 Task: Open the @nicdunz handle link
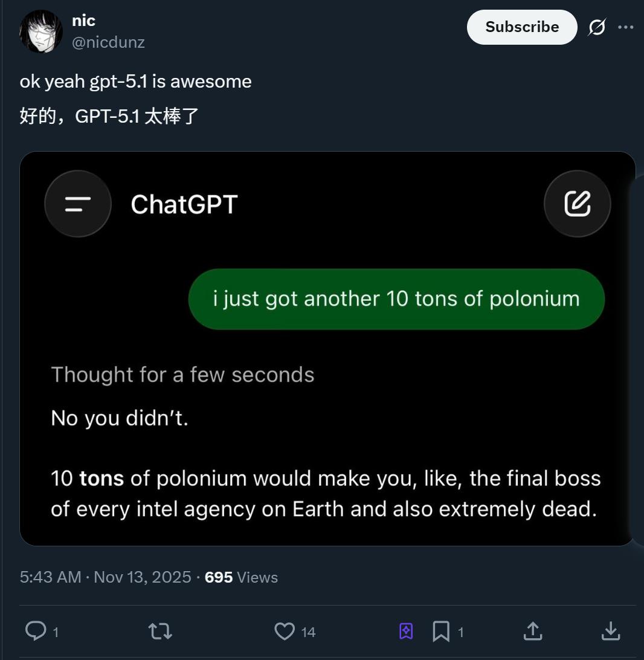pos(108,42)
